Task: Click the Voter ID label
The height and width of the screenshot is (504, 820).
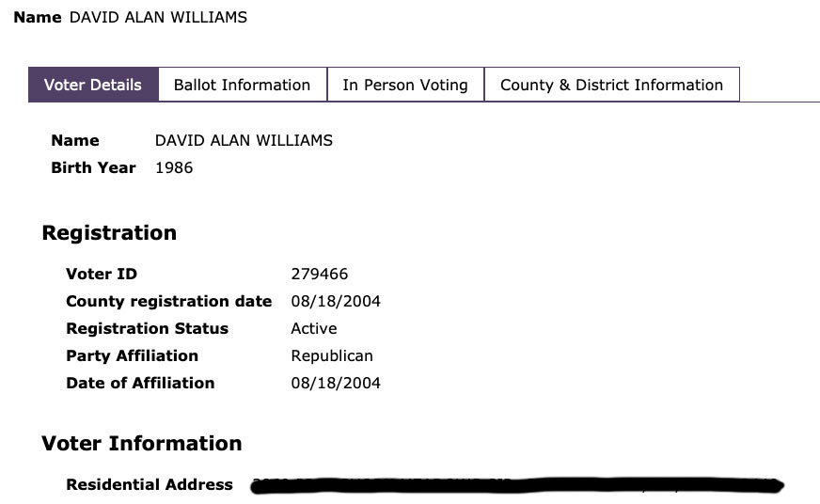Action: (102, 275)
